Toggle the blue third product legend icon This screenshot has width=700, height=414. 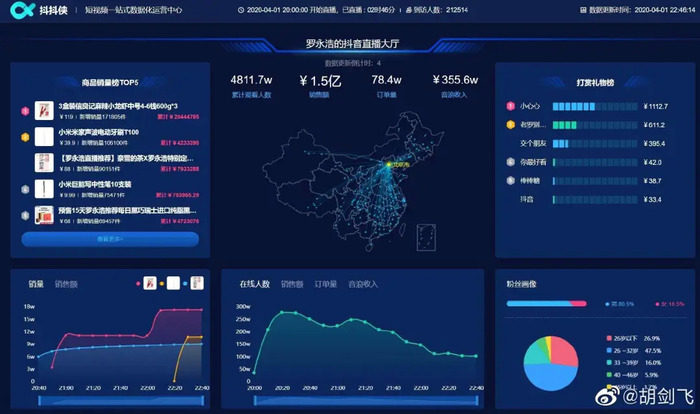[x=197, y=283]
